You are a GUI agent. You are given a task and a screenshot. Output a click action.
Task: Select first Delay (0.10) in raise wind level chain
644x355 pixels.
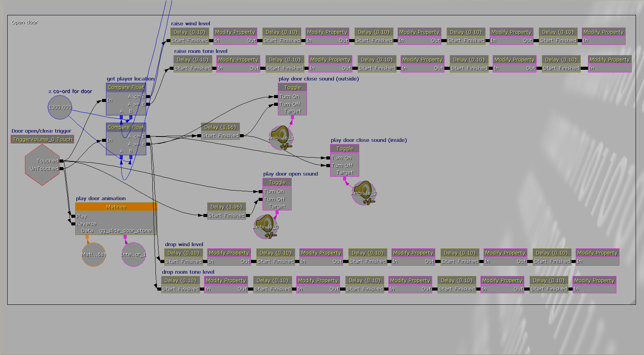coord(190,36)
